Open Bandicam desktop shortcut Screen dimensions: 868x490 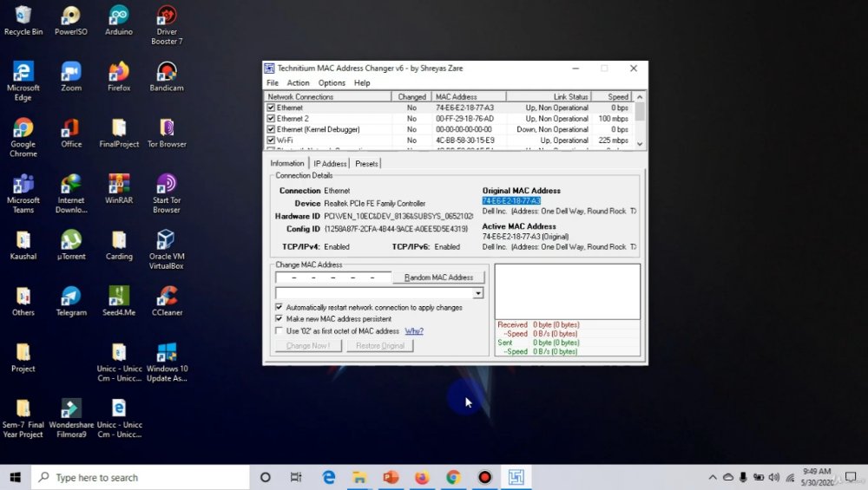pyautogui.click(x=167, y=76)
